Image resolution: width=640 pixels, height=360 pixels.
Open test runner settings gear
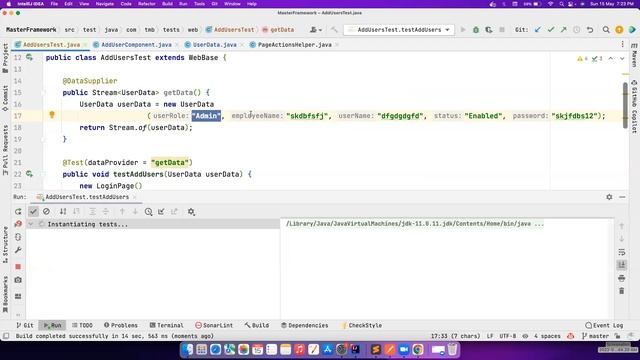coord(191,211)
